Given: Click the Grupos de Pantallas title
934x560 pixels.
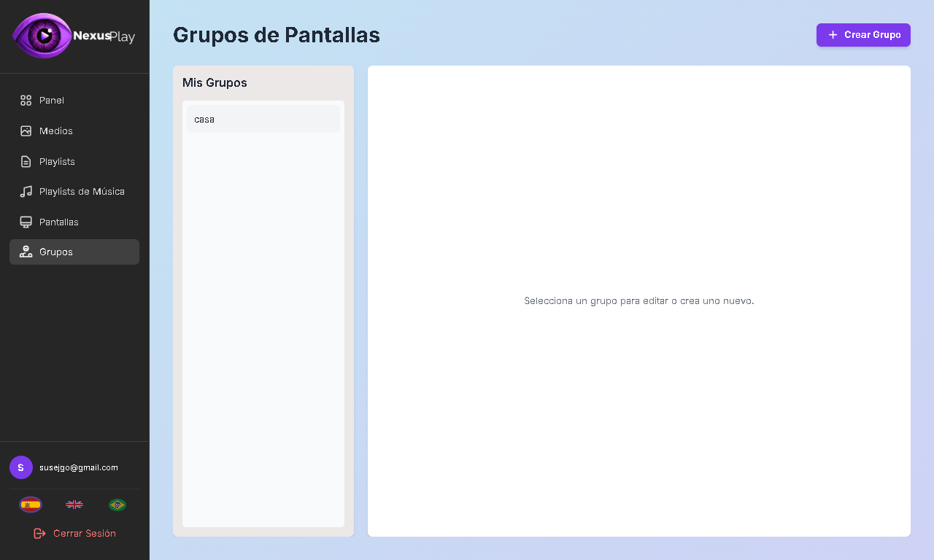Looking at the screenshot, I should click(277, 35).
